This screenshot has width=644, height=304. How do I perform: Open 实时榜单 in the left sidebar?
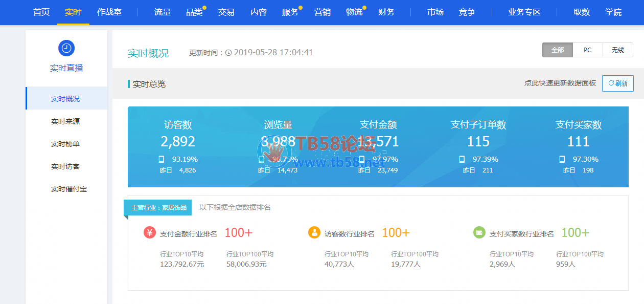(x=65, y=144)
